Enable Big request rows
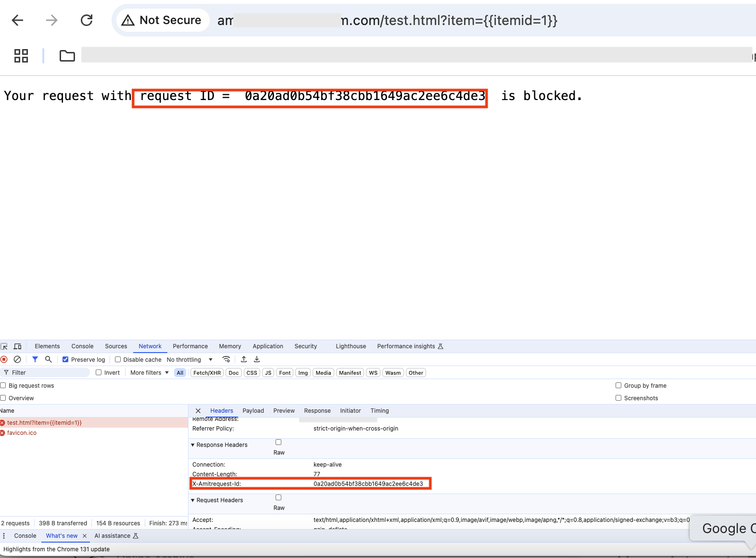 3,385
